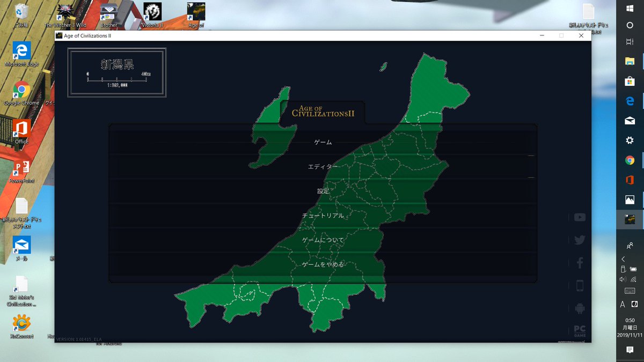
Task: Minimize the Age of Civilizations II window
Action: [x=542, y=35]
